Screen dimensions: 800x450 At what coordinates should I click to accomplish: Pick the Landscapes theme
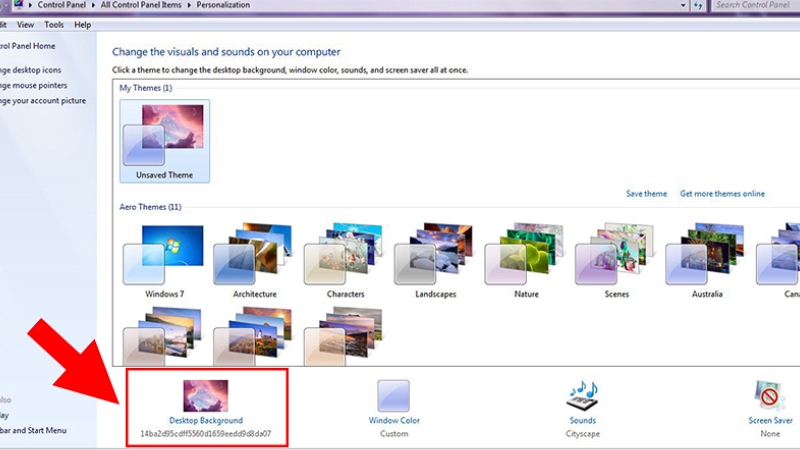(x=435, y=261)
